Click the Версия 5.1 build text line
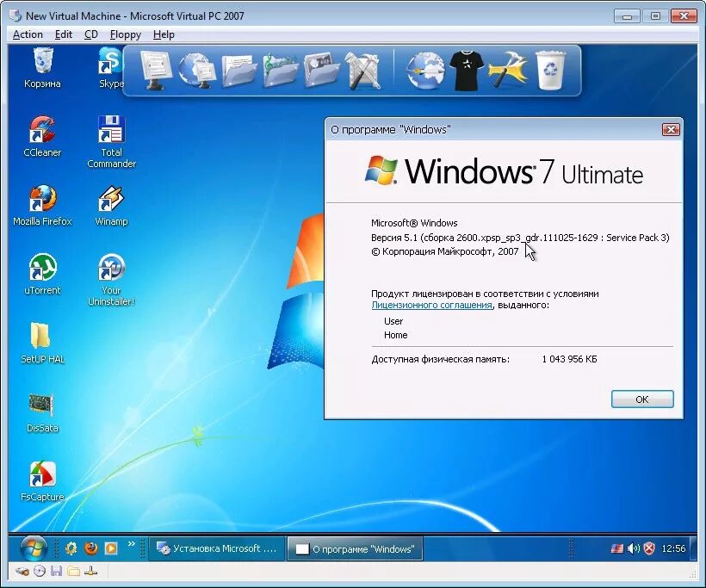706x588 pixels. point(520,238)
